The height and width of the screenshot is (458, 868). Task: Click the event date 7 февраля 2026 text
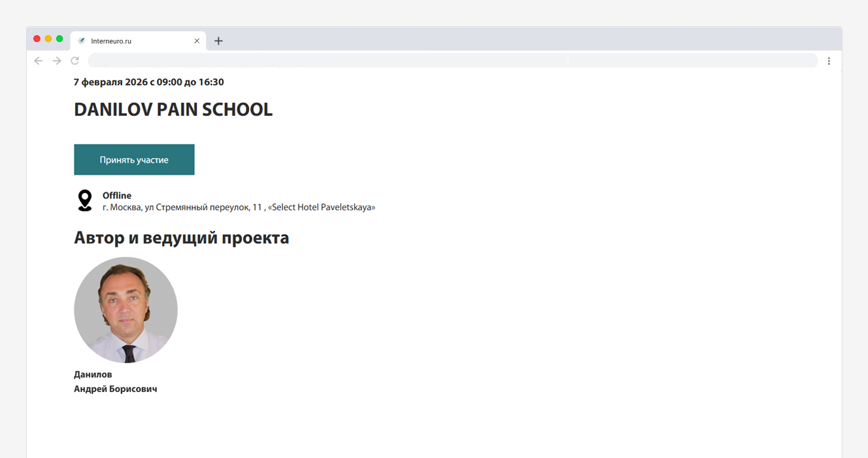(x=148, y=82)
